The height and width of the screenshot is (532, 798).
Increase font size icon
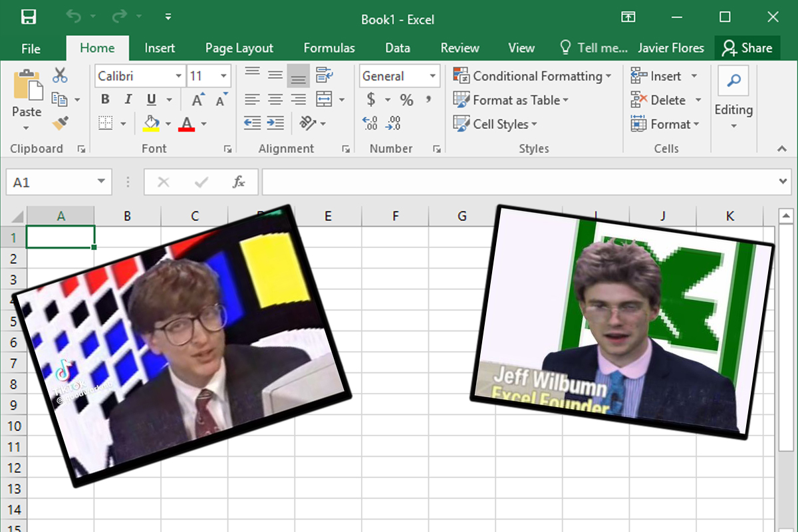198,100
